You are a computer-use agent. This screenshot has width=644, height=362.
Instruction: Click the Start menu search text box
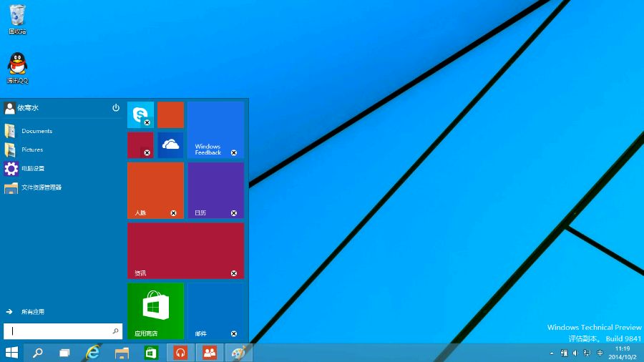63,331
